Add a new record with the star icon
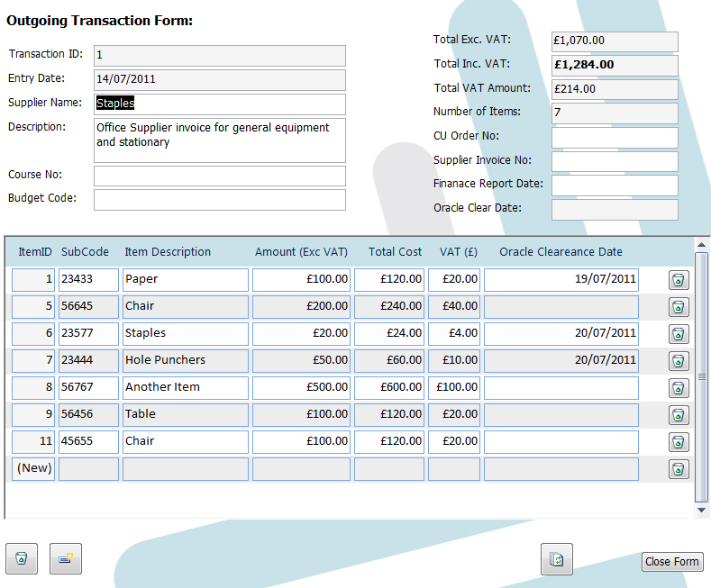Image resolution: width=711 pixels, height=588 pixels. (x=66, y=558)
